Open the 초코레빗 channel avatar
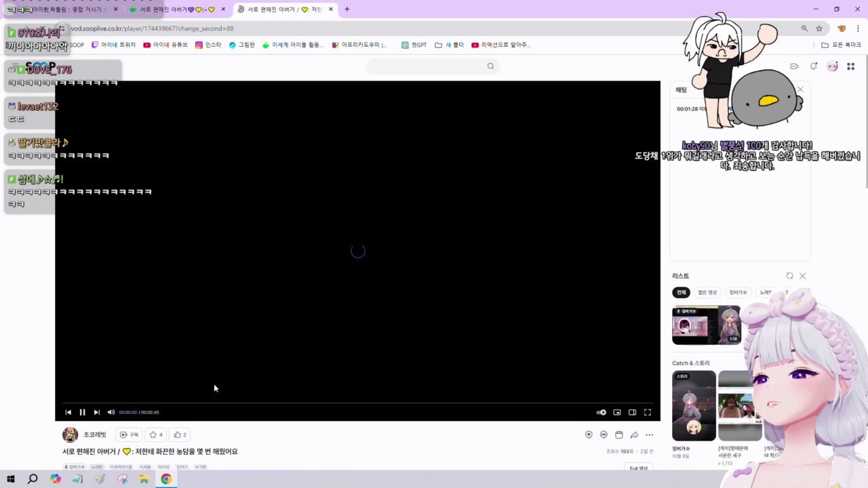868x488 pixels. pyautogui.click(x=70, y=434)
